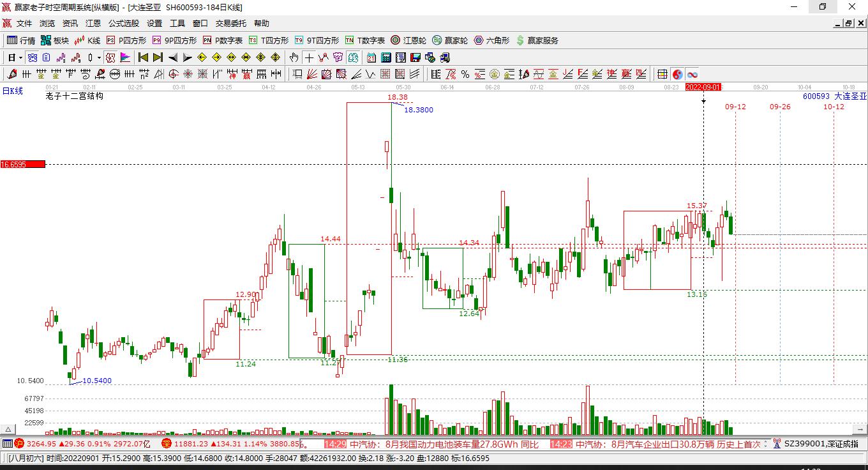The image size is (868, 470).
Task: Click the colored grid table icon
Action: (x=662, y=74)
